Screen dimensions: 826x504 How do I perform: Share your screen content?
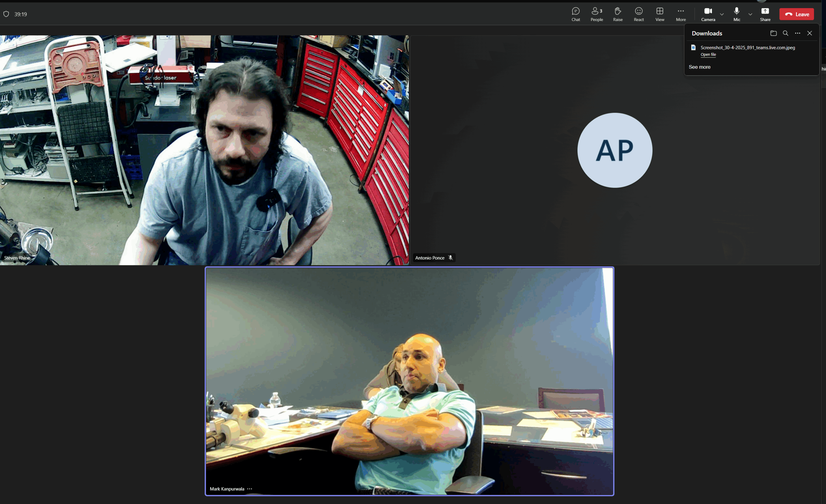coord(765,14)
